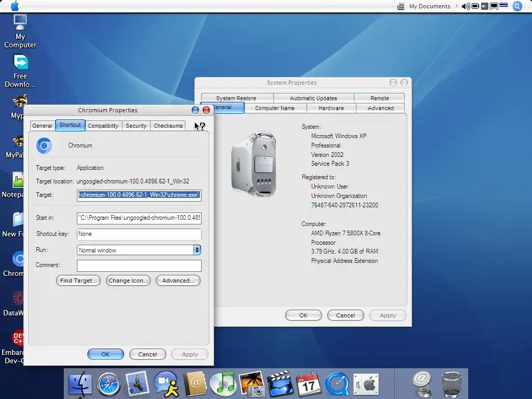Screen dimensions: 532x399
Task: Open Mail stamp icon in dock
Action: (x=137, y=384)
